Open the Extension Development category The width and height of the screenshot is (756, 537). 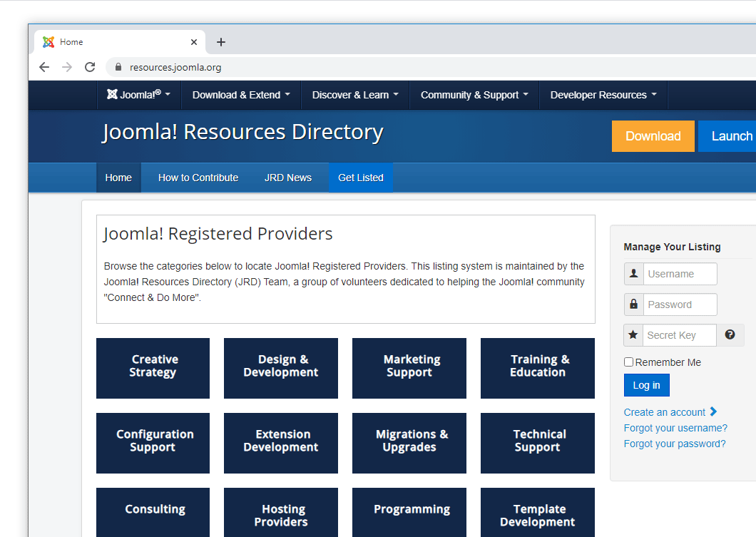tap(280, 443)
